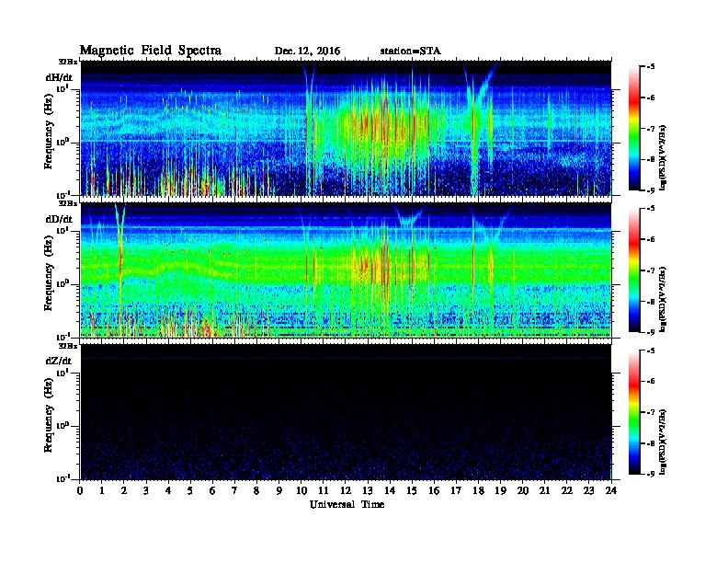Click the log(PSD) unit label of dH/dt color bar
Viewport: 728px width, 563px height.
pos(663,158)
